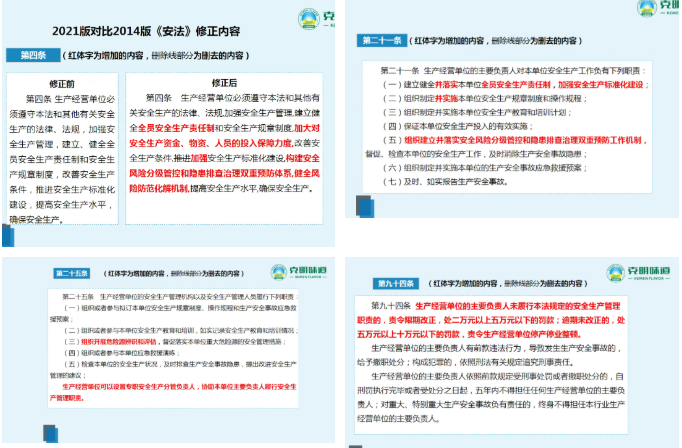
Task: Click the blue corner marker under 第四条 slide
Action: [x=8, y=236]
